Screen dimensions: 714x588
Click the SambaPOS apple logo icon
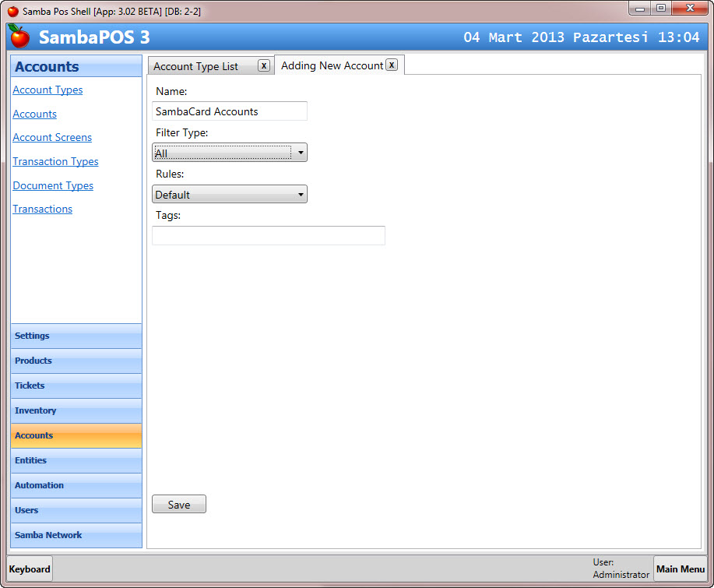click(19, 37)
